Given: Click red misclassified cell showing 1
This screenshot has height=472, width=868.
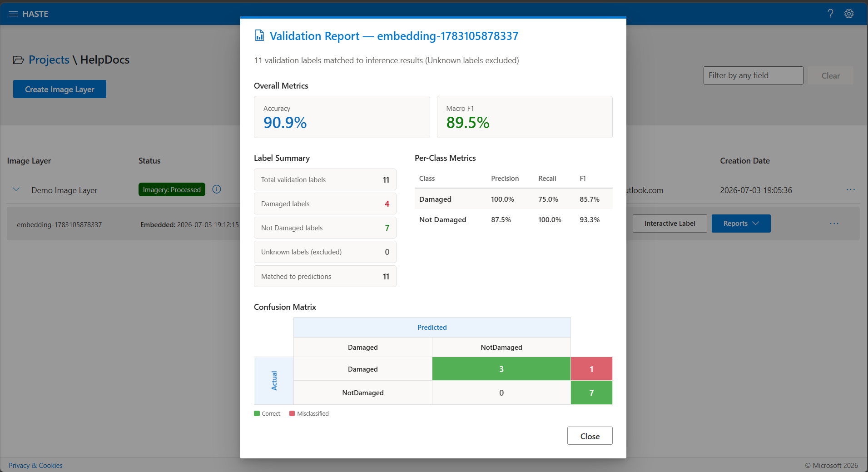Looking at the screenshot, I should click(591, 369).
